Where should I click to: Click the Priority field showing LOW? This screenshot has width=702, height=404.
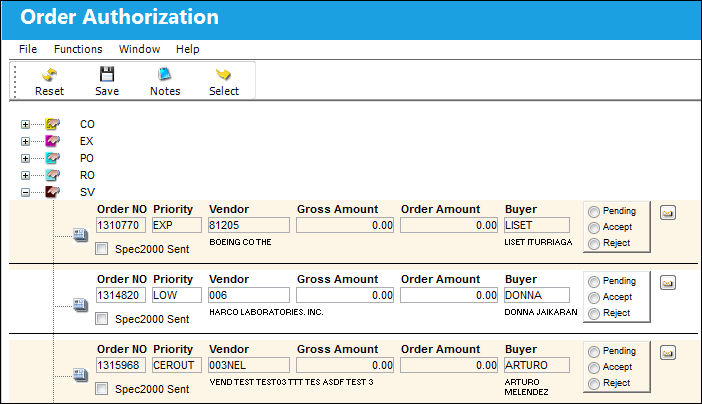point(177,295)
